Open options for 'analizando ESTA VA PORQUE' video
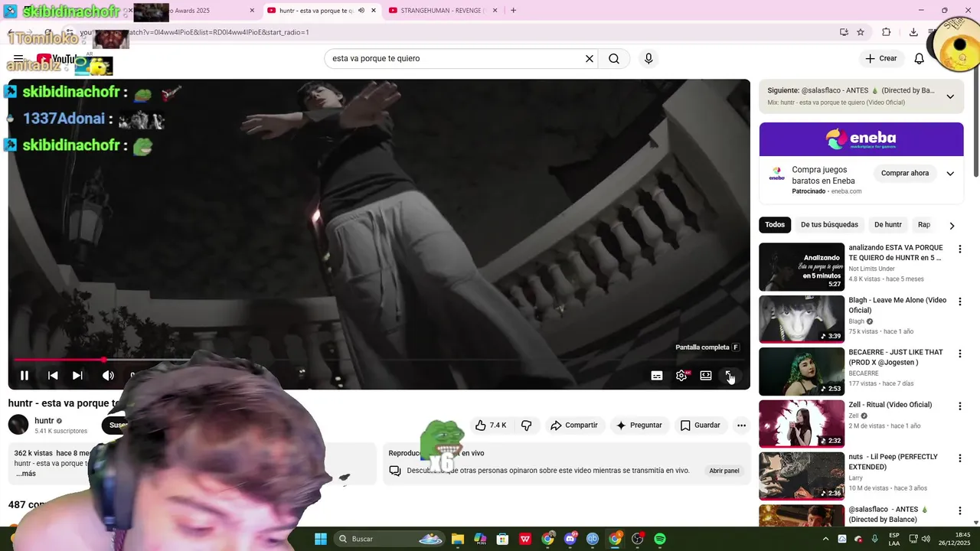 coord(959,249)
